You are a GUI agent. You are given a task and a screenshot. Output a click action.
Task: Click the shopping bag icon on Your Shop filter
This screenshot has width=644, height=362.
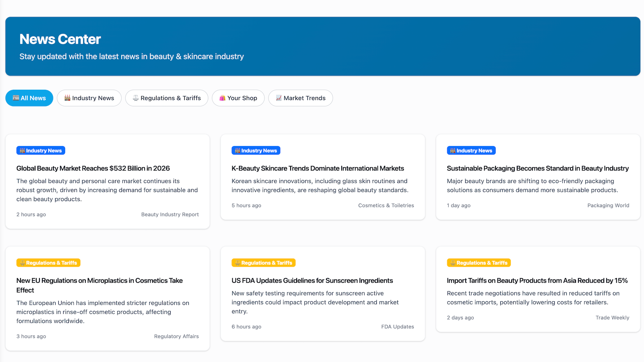coord(221,98)
